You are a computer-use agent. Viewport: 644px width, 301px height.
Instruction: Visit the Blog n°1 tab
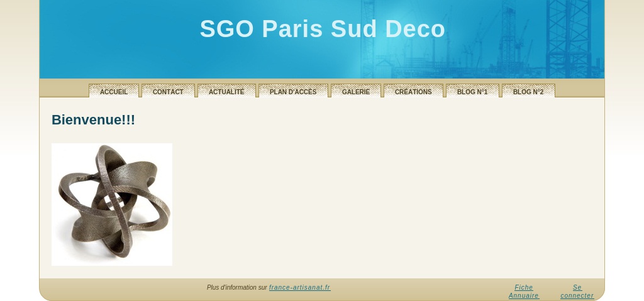click(472, 91)
